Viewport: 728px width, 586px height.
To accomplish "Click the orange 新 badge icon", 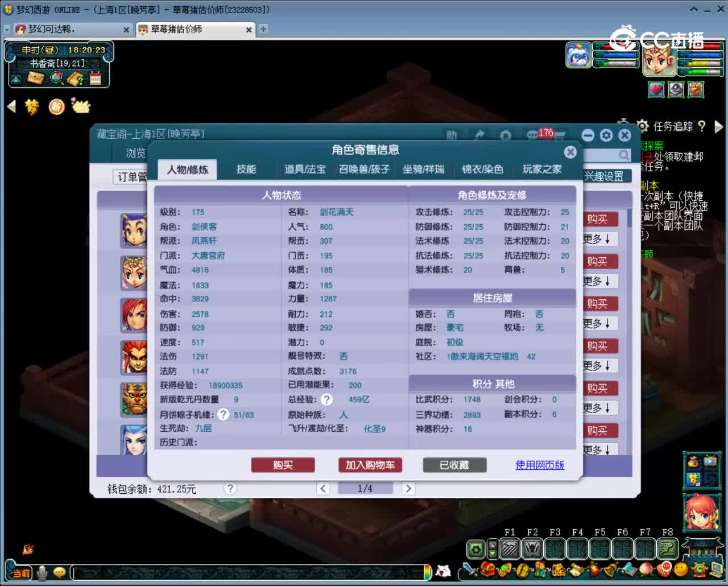I will [x=56, y=106].
